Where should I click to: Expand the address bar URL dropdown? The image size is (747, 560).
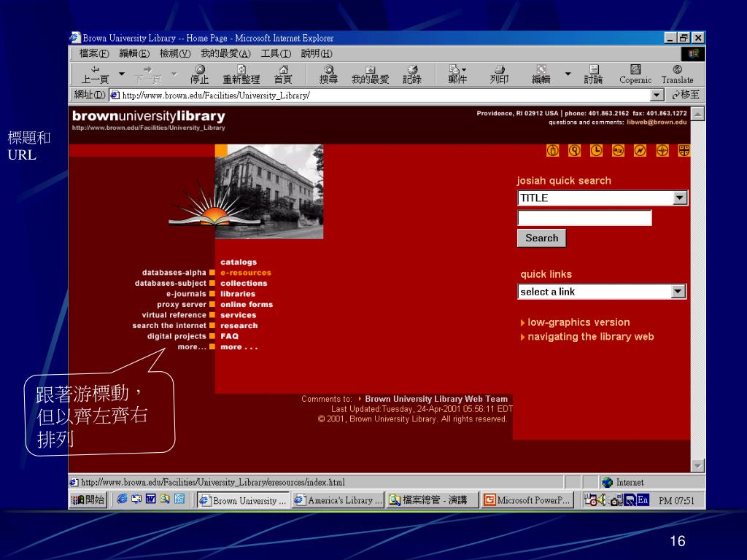(x=657, y=96)
